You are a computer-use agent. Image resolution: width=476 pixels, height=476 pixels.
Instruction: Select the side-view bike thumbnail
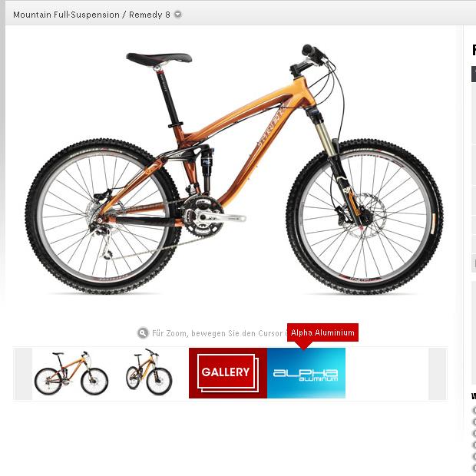pyautogui.click(x=71, y=373)
